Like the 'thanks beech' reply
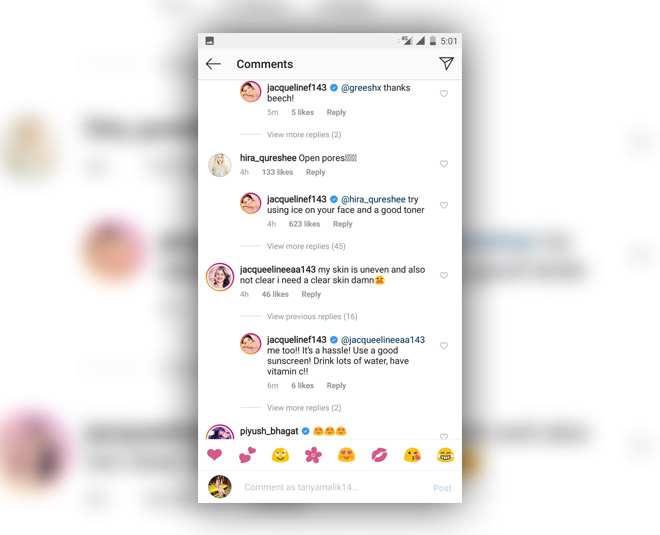Image resolution: width=660 pixels, height=535 pixels. tap(444, 93)
